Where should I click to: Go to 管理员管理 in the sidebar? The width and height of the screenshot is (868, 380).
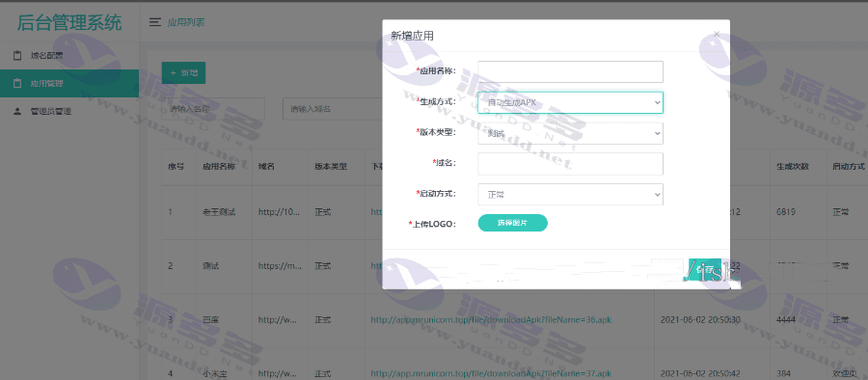[69, 111]
